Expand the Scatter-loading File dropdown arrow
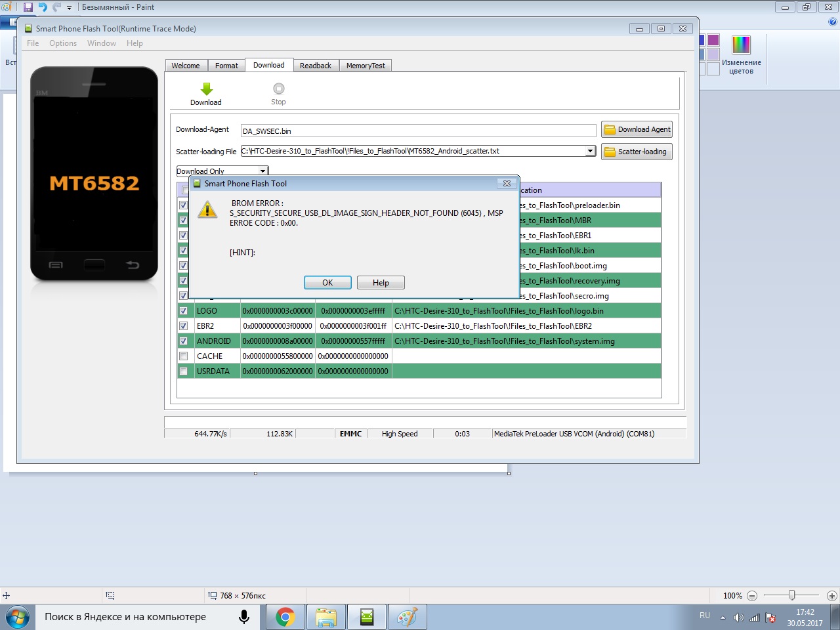The height and width of the screenshot is (630, 840). 590,151
